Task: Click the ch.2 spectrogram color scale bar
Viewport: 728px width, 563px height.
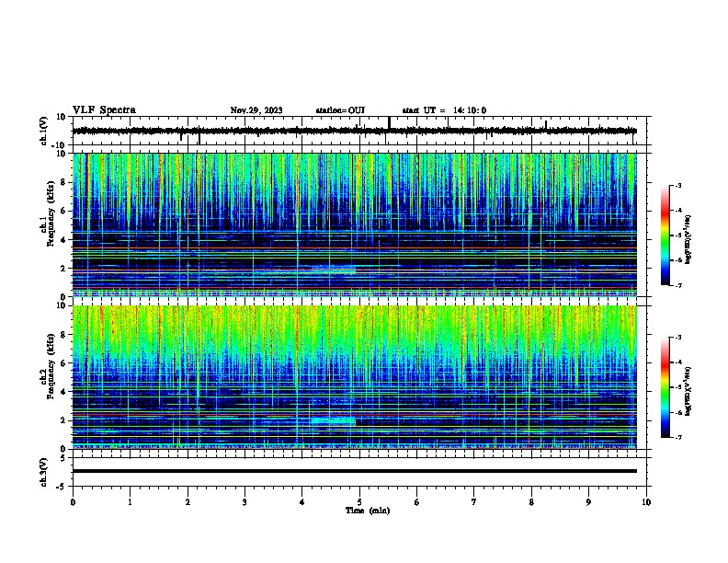Action: 665,387
